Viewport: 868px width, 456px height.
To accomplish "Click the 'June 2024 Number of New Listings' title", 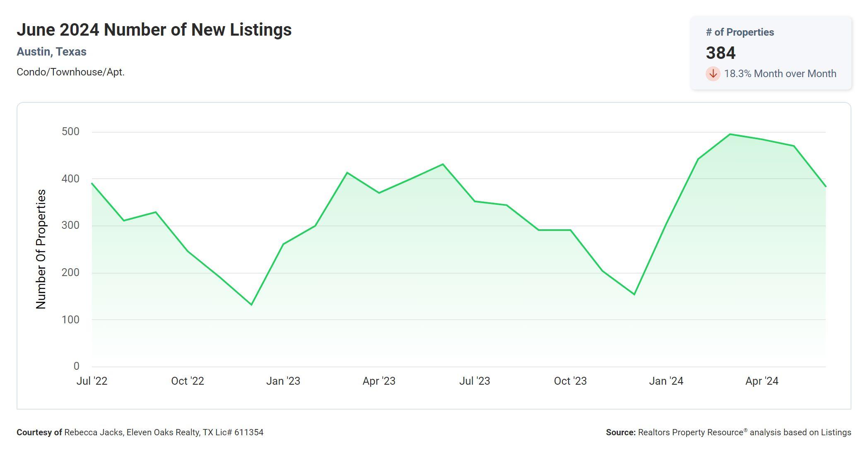I will coord(154,30).
